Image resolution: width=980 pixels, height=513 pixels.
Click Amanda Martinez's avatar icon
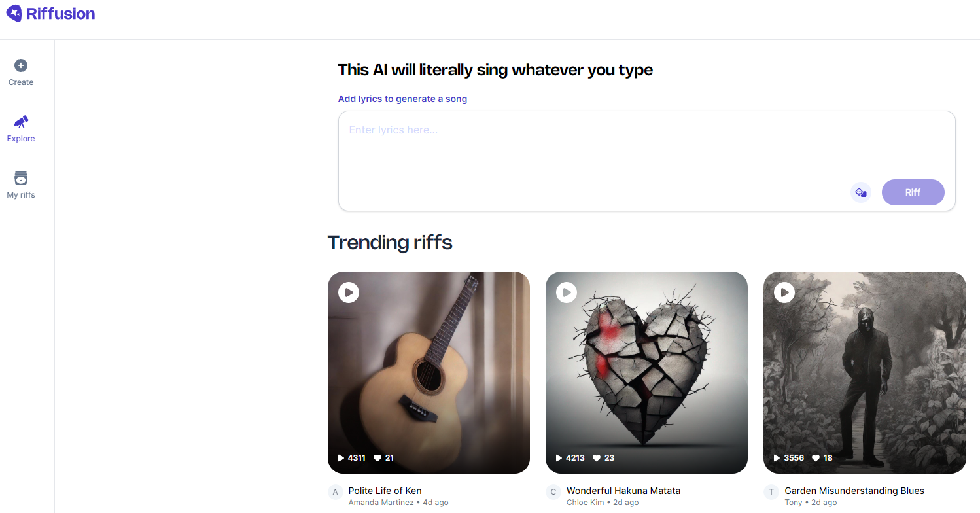[336, 492]
